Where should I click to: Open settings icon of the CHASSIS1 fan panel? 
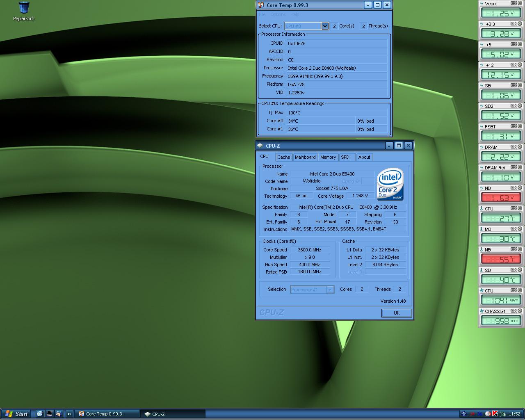point(514,311)
